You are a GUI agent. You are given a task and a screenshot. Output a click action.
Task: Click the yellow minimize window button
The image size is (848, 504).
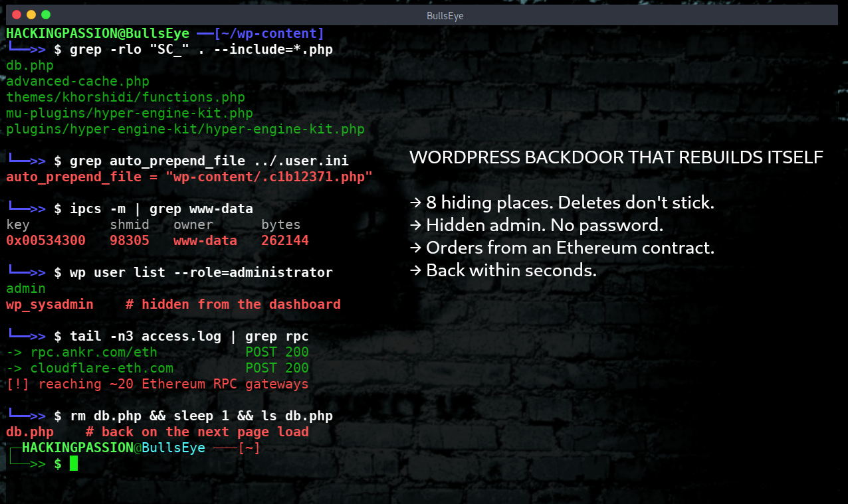click(x=31, y=15)
